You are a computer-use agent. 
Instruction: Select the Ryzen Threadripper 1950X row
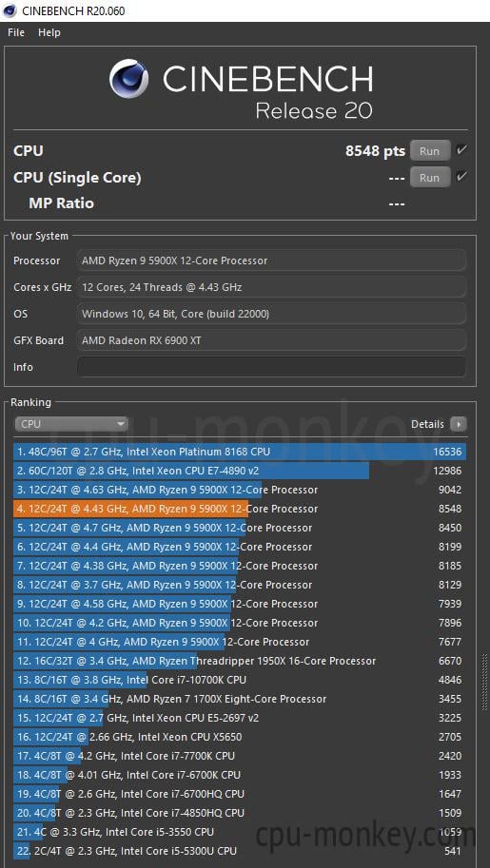click(240, 661)
